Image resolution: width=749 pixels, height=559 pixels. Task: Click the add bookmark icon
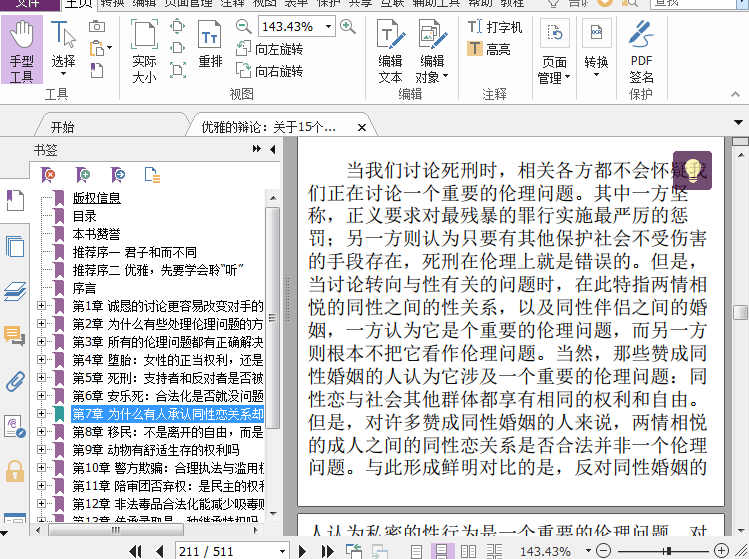(83, 175)
